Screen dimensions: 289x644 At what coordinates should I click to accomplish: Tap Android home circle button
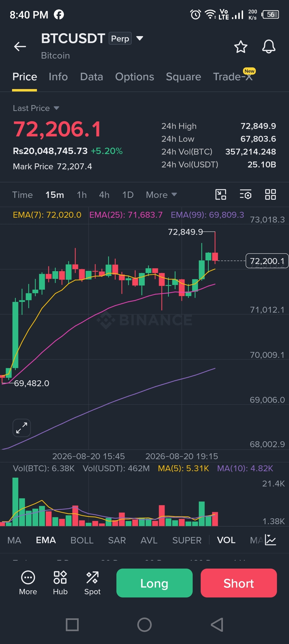144,625
